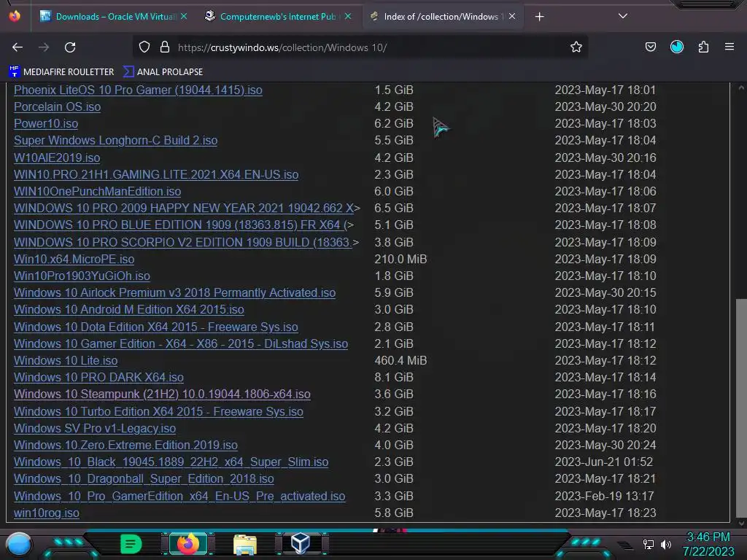Select the Index of /collection/Windows tab

(443, 16)
